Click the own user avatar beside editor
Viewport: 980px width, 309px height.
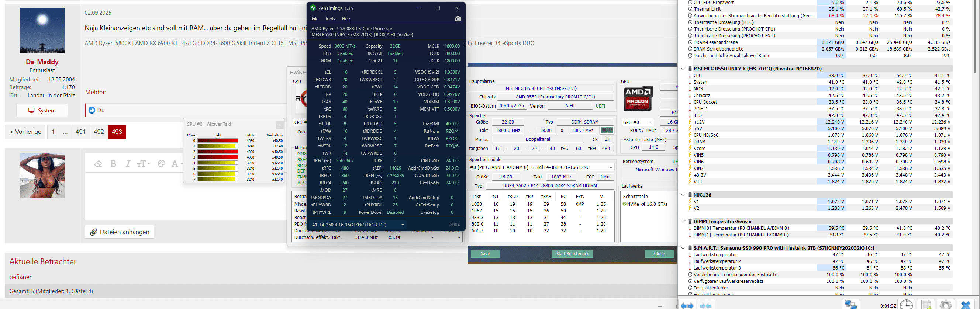point(42,176)
